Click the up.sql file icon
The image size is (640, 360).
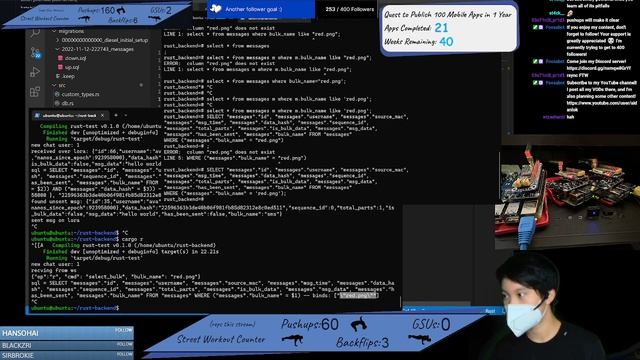[60, 67]
